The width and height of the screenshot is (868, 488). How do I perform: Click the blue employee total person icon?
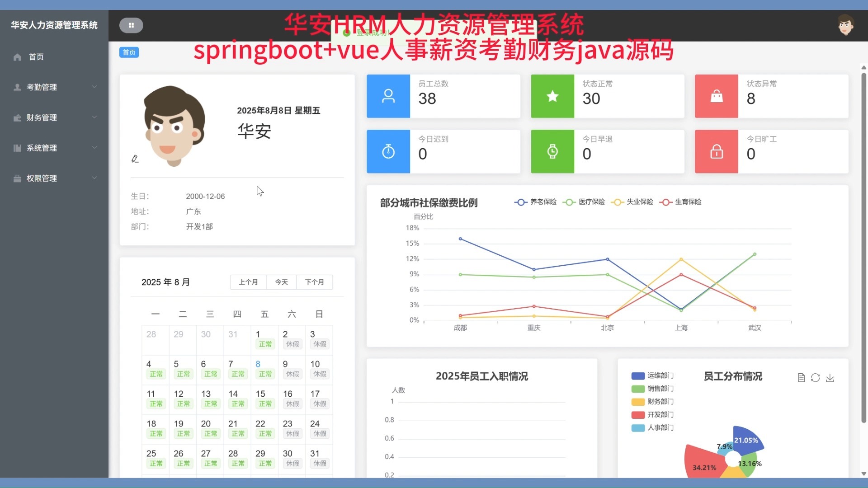click(x=388, y=96)
